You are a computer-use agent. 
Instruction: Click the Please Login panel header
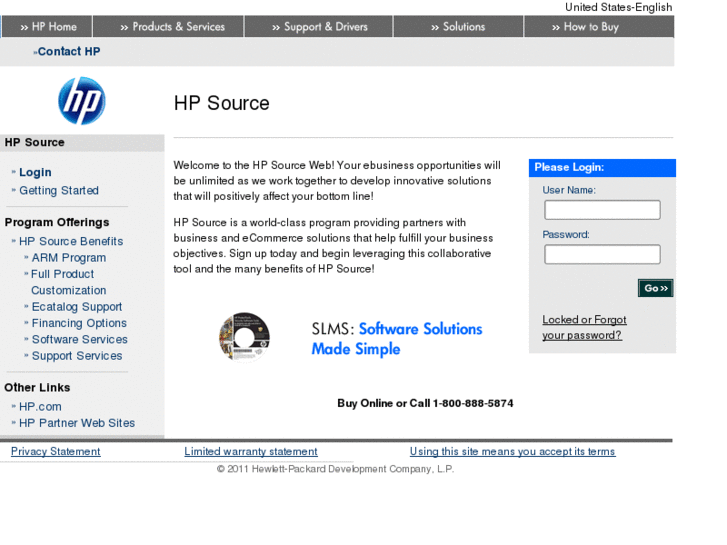(x=602, y=167)
